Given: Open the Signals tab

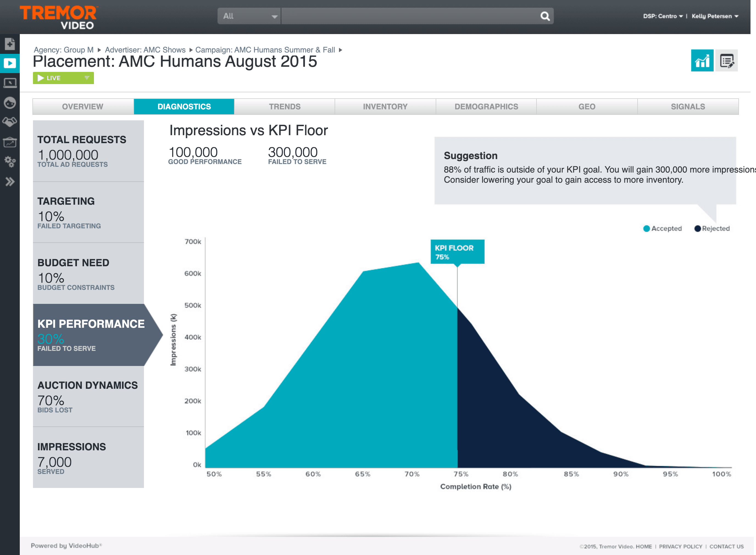Looking at the screenshot, I should 688,107.
